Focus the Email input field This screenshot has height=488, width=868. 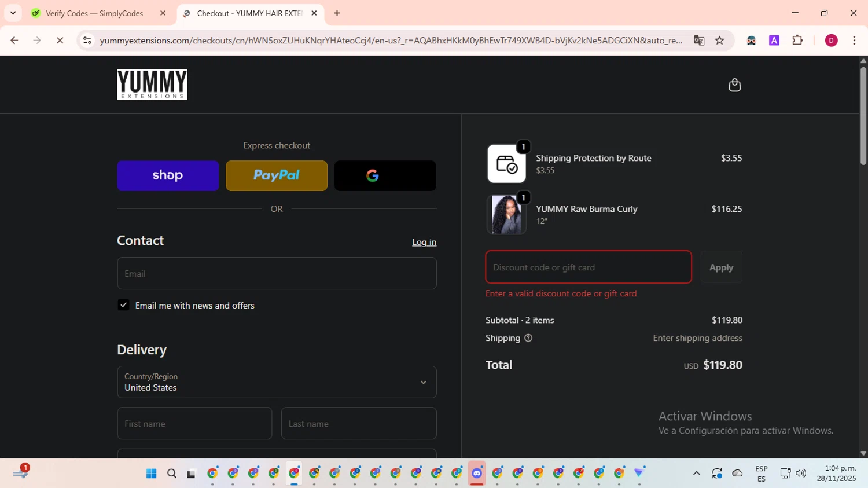pos(277,273)
